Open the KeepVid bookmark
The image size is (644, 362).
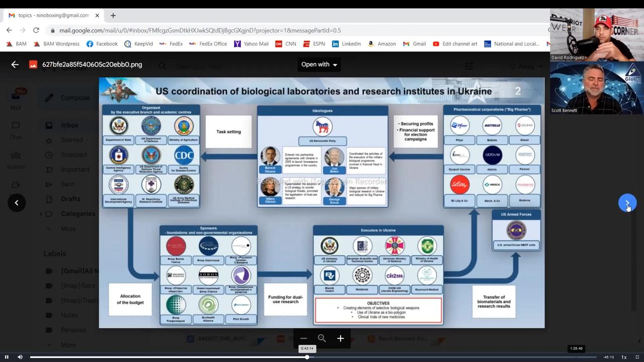coord(138,44)
